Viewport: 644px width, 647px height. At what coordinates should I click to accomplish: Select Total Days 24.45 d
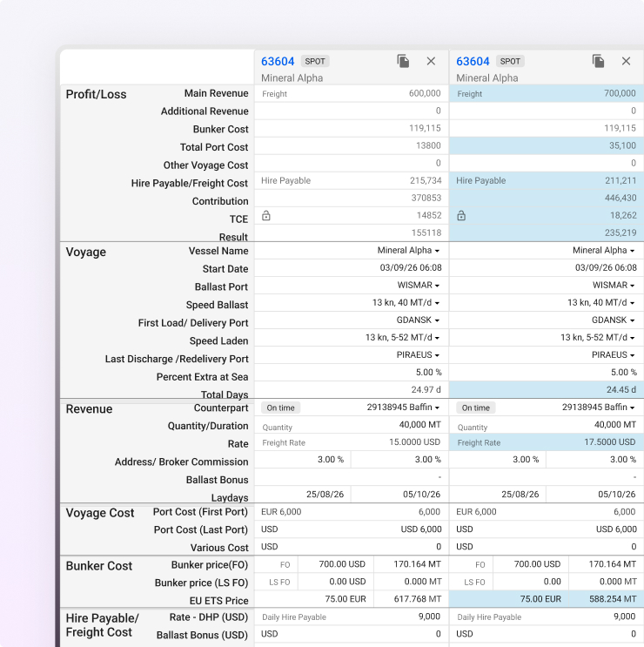pos(621,389)
